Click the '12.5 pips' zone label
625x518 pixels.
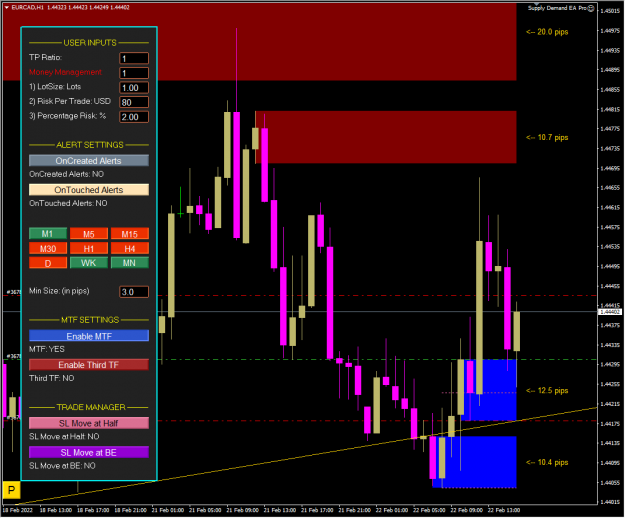547,390
